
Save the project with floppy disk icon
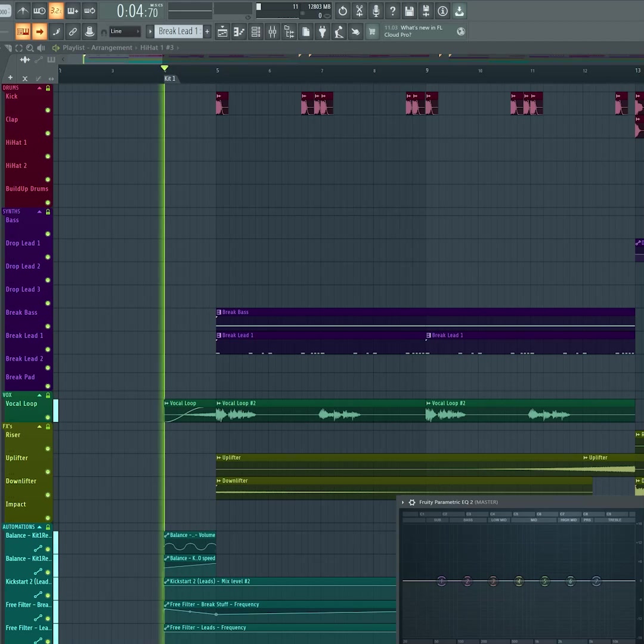[410, 11]
